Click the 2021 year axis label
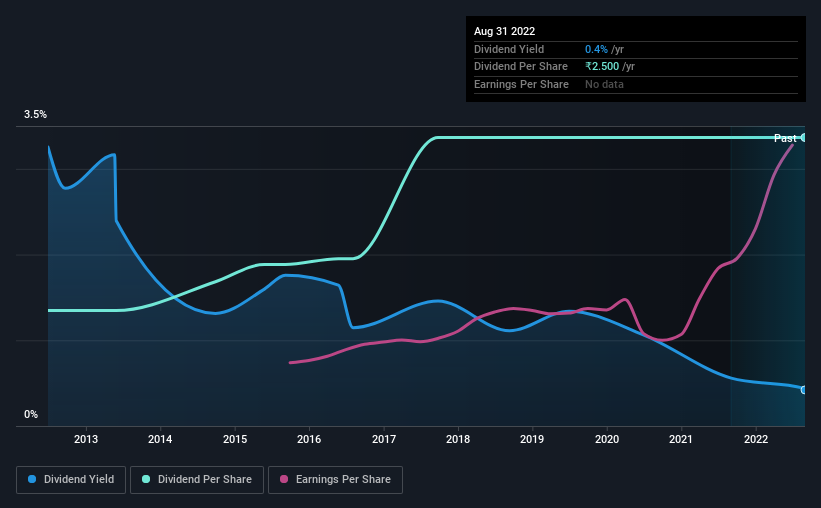Viewport: 821px width, 508px height. point(681,439)
